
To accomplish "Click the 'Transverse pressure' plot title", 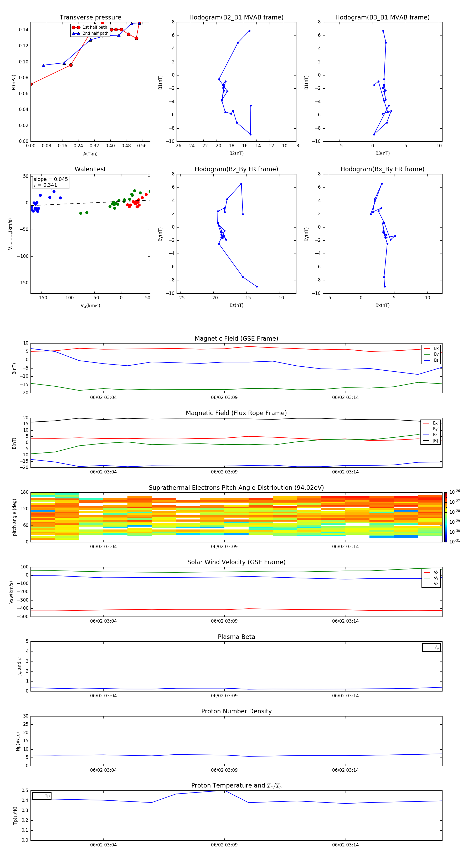I will [x=90, y=18].
